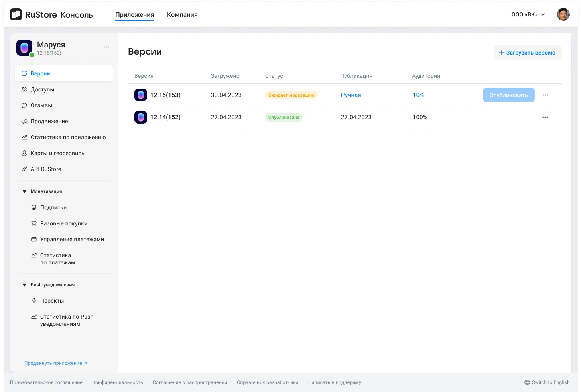Click the Загрузить версию button
The height and width of the screenshot is (392, 581).
pos(527,53)
